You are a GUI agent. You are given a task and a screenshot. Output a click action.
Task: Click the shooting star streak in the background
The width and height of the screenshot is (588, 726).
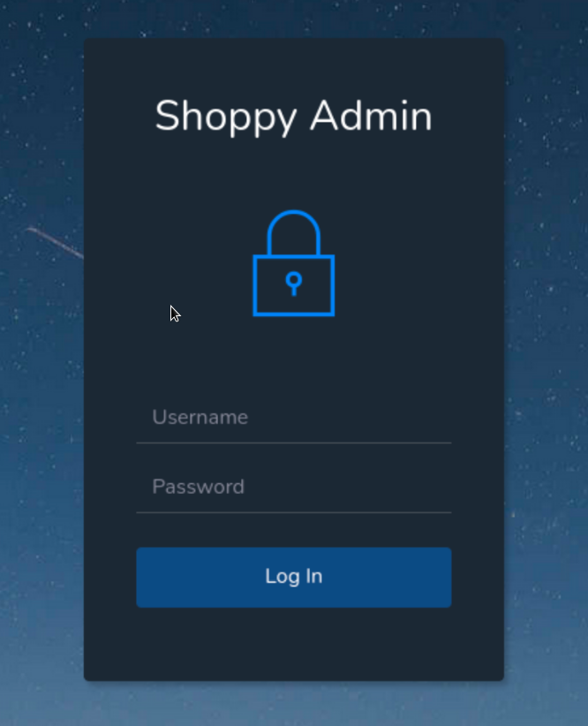(55, 242)
